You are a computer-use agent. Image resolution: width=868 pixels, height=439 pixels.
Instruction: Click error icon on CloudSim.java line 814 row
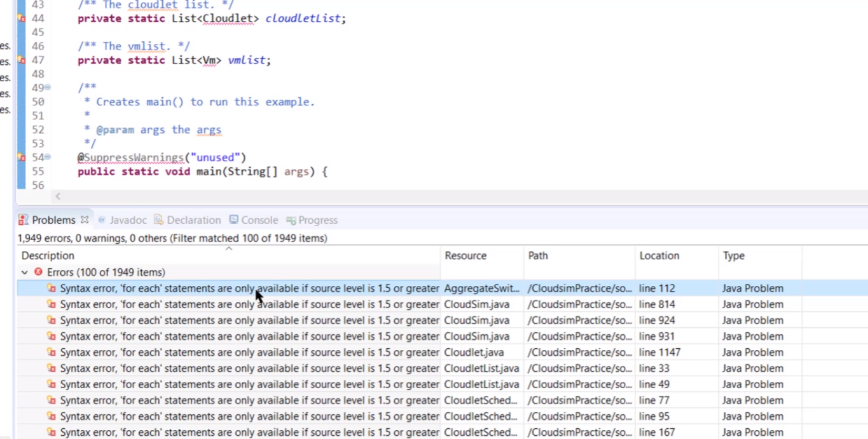(x=53, y=304)
